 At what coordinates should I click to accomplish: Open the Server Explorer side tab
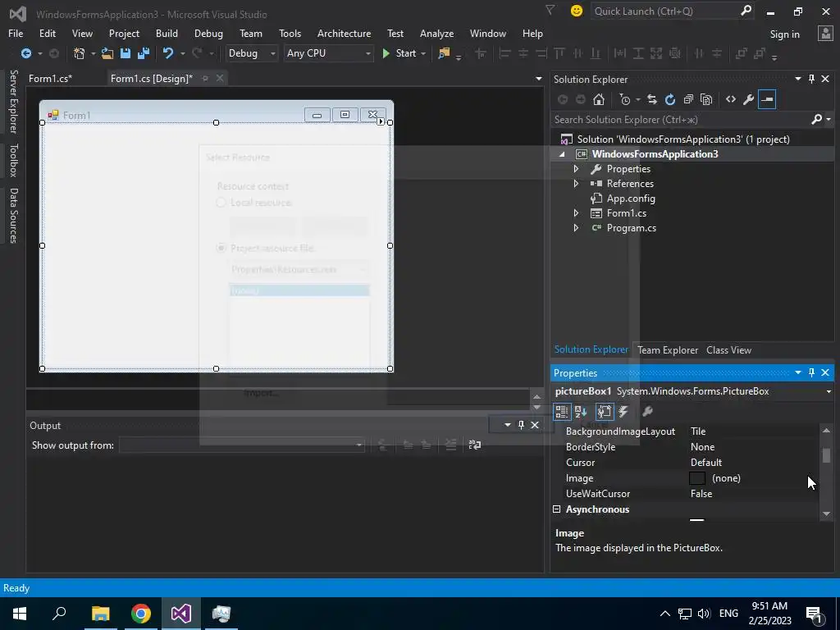(13, 101)
